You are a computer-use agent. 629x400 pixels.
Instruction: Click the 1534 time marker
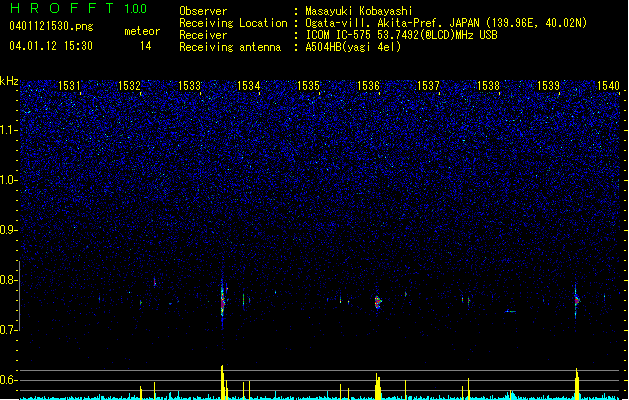(249, 86)
